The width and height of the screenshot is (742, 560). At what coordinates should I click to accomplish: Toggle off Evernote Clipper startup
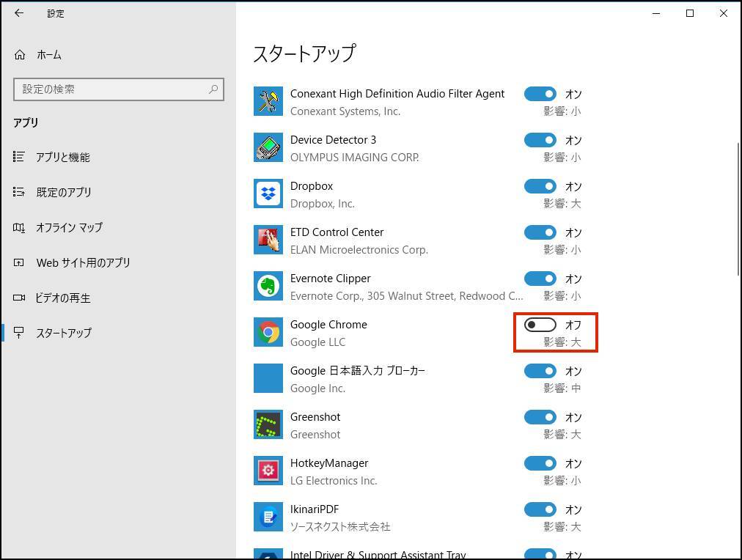[x=540, y=279]
